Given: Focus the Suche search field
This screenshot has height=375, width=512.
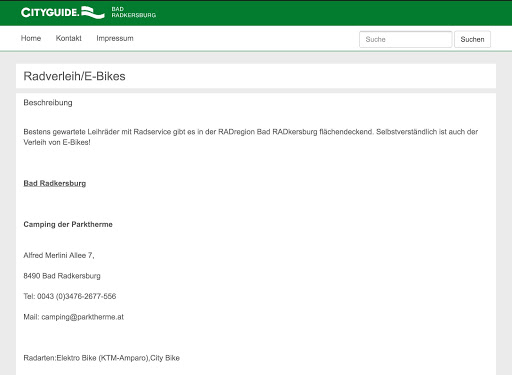Looking at the screenshot, I should [x=405, y=39].
